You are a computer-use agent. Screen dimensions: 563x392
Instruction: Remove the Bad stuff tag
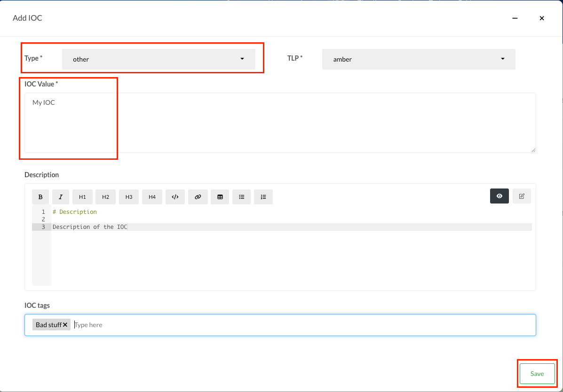[x=65, y=324]
